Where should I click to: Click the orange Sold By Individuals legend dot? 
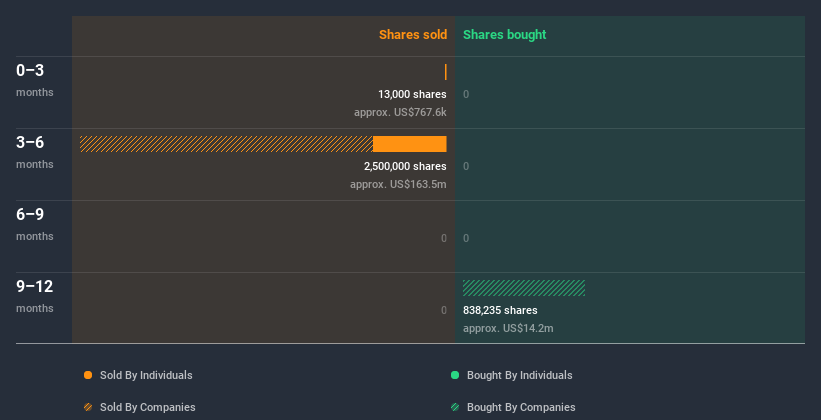88,375
